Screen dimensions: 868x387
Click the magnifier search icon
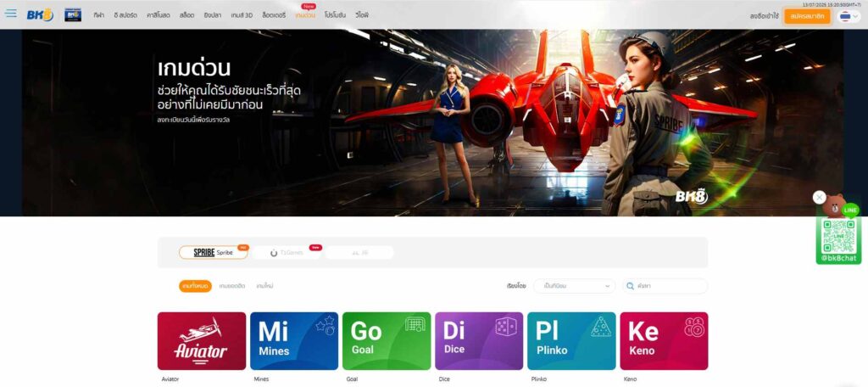point(630,286)
